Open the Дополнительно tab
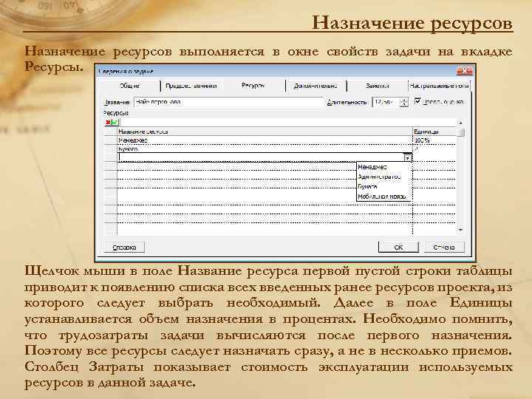Viewport: 532px width, 399px height. pyautogui.click(x=316, y=86)
